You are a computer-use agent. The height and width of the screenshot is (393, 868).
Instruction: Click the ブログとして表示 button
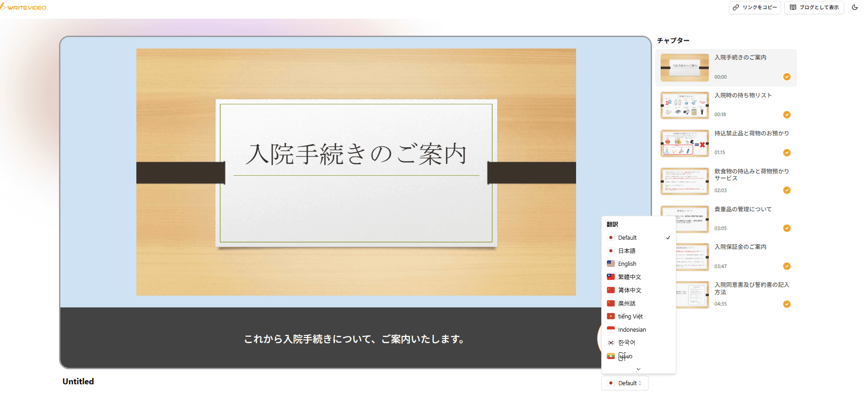pos(814,7)
